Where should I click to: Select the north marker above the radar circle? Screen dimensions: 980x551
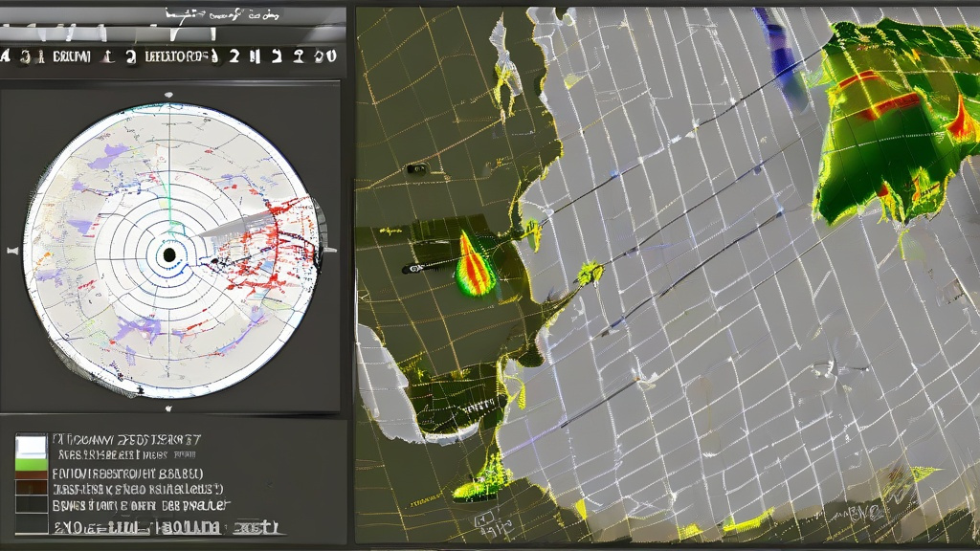point(168,95)
